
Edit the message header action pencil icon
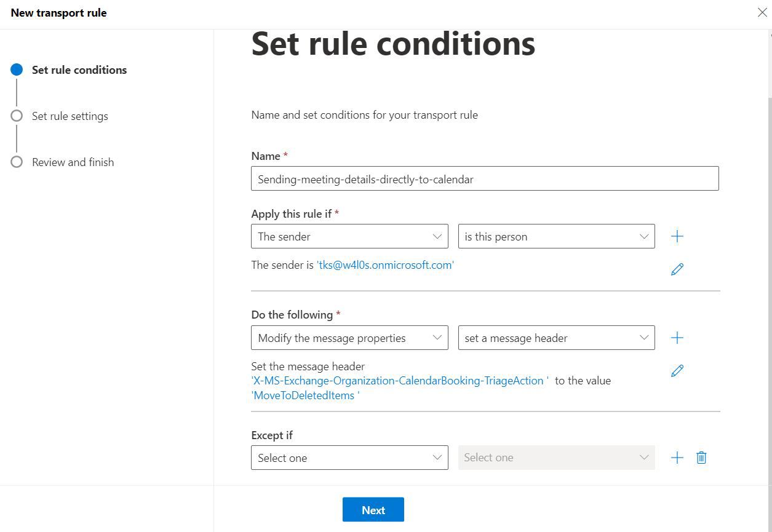coord(677,371)
